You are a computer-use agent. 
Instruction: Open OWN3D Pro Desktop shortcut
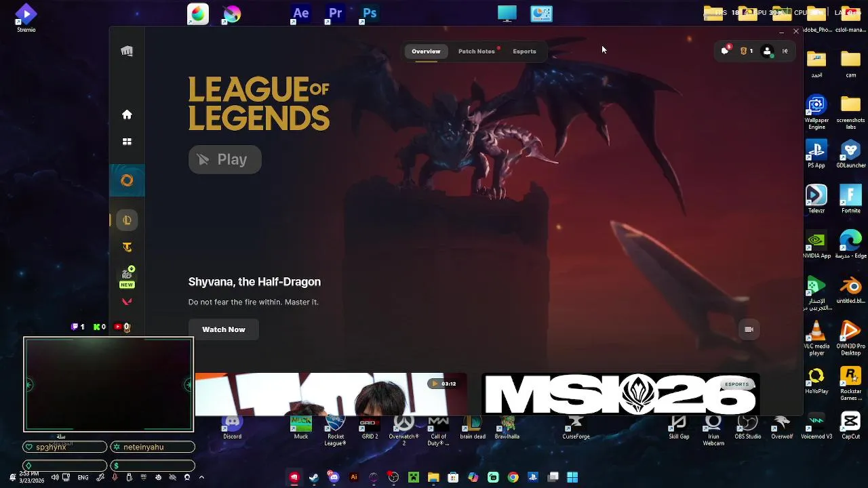click(850, 339)
